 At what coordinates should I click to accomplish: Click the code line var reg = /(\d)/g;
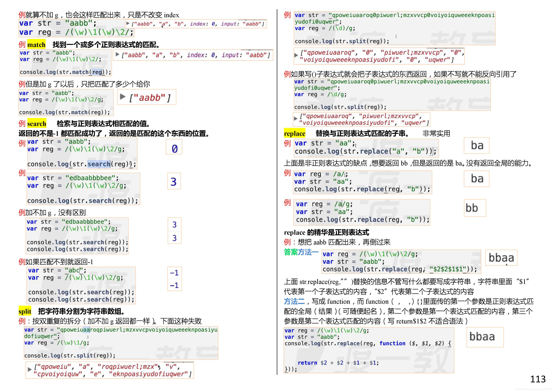pyautogui.click(x=325, y=28)
